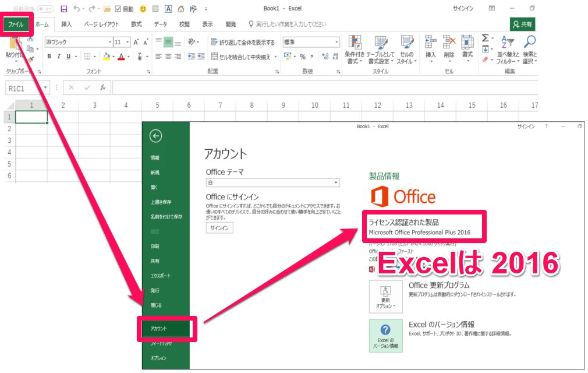Toggle italic formatting
Viewport: 588px width, 373px height.
(x=59, y=57)
